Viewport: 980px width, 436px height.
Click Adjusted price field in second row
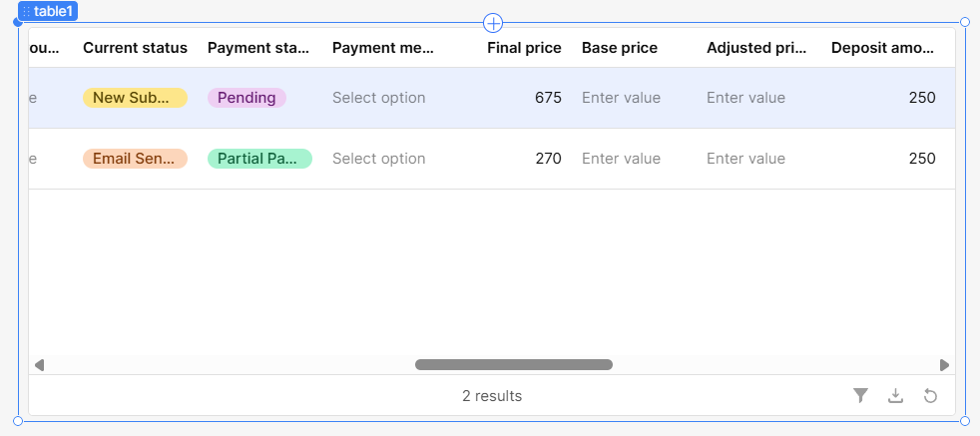pyautogui.click(x=745, y=159)
